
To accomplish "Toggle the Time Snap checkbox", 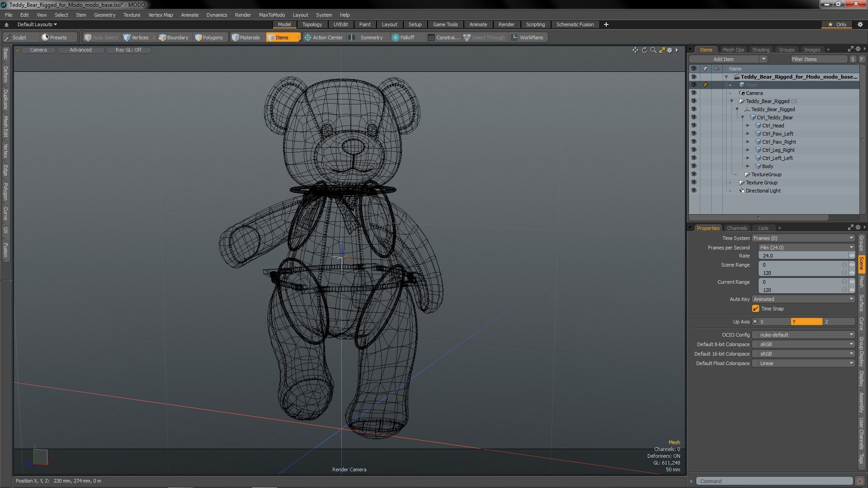I will [x=755, y=309].
